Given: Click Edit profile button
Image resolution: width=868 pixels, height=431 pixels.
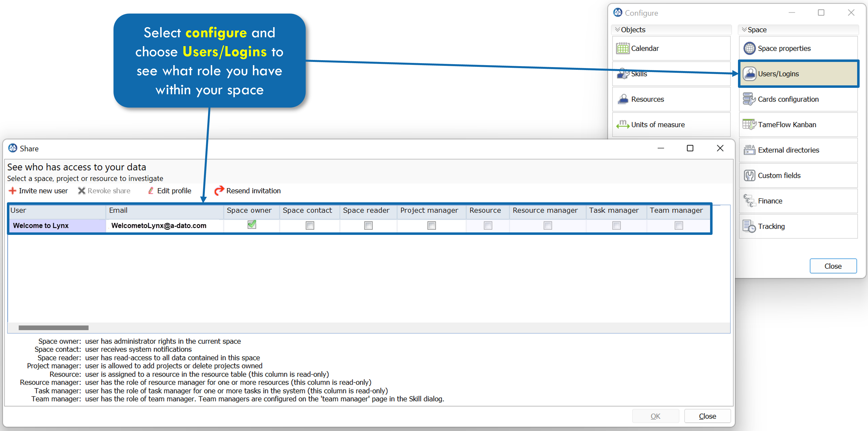Looking at the screenshot, I should tap(170, 191).
